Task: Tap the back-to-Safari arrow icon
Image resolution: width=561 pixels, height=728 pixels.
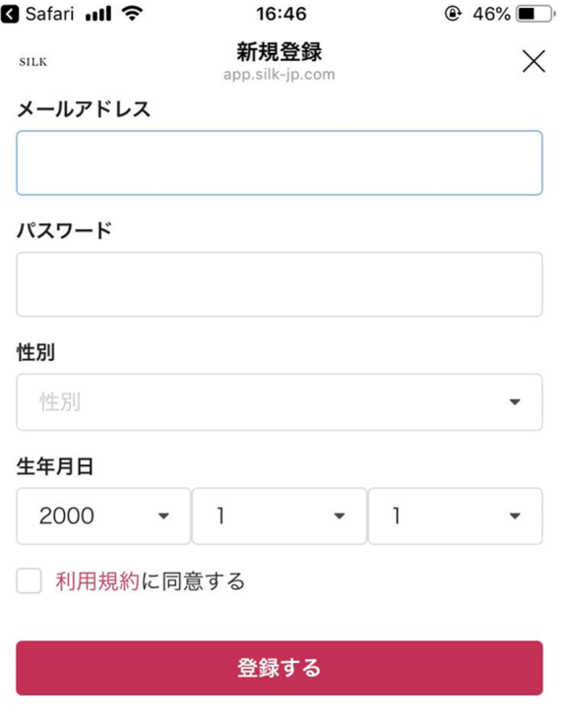Action: point(10,14)
